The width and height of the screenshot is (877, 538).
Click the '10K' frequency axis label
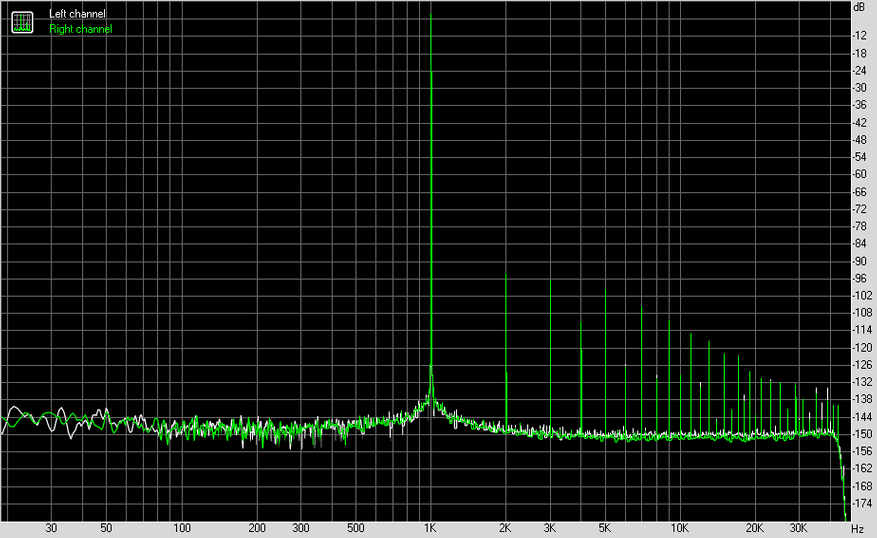click(680, 528)
